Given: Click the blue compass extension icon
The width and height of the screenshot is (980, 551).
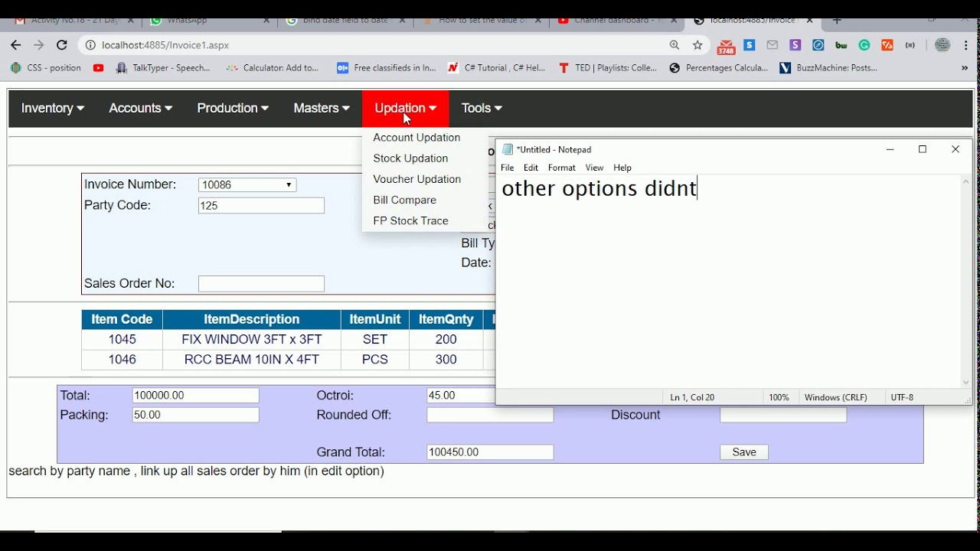Looking at the screenshot, I should [818, 45].
